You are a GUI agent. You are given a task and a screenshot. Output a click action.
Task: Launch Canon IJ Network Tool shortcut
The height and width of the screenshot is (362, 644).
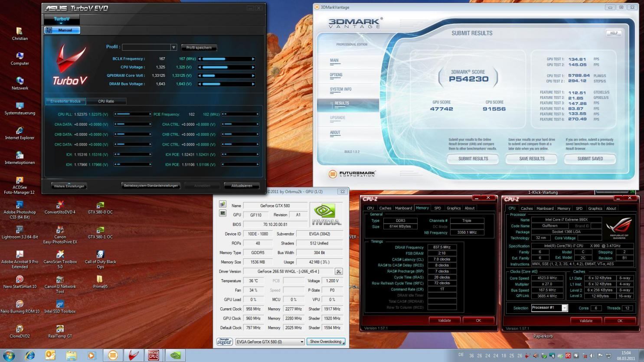point(60,284)
